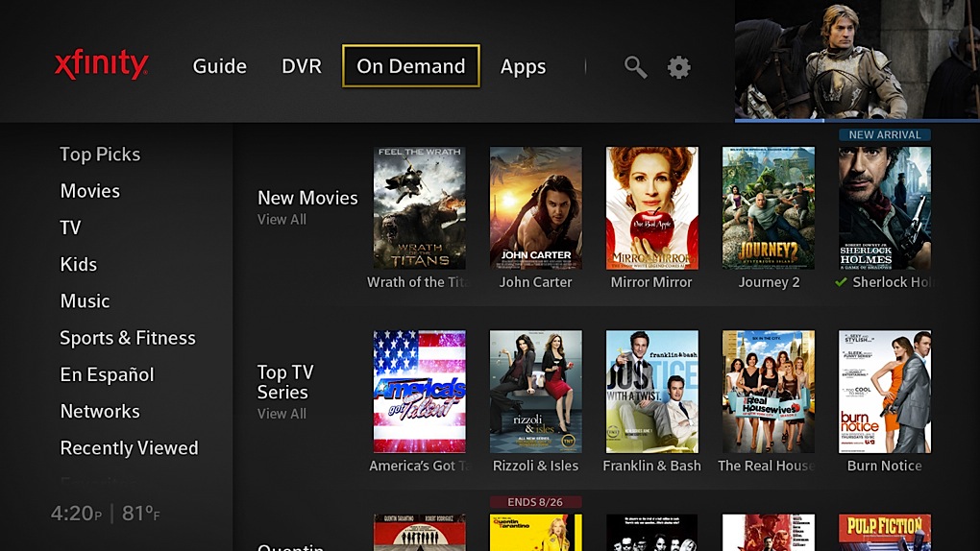View All under Top TV Series
Screen dimensions: 980x551
282,414
